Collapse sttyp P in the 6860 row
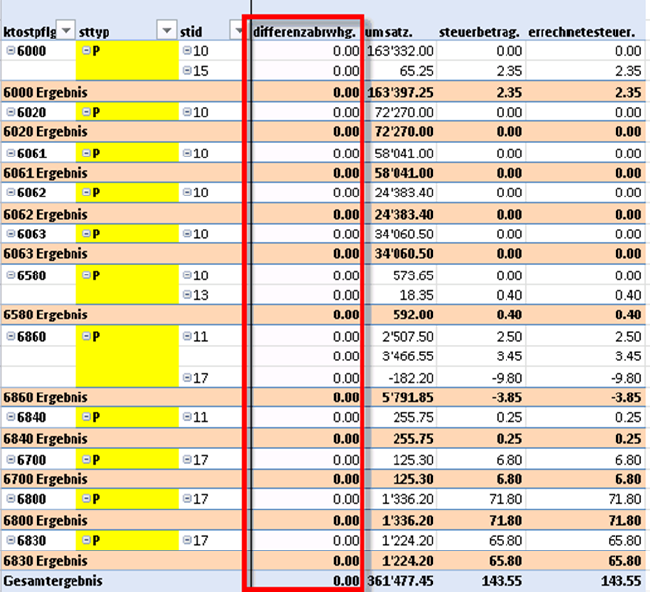 (x=86, y=336)
